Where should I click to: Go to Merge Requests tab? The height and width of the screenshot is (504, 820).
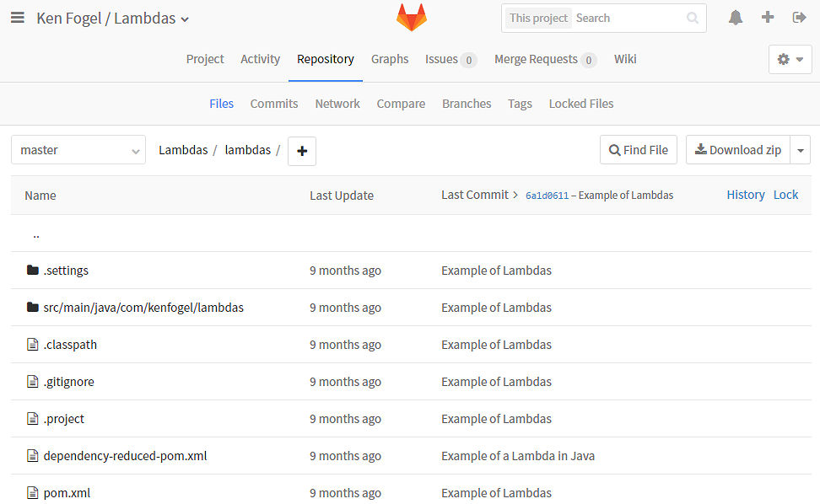[545, 59]
